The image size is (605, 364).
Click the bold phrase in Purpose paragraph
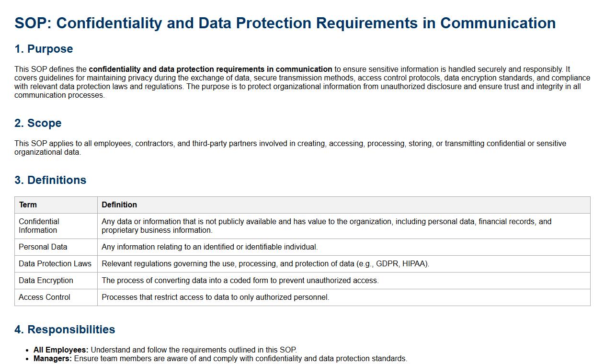click(210, 69)
